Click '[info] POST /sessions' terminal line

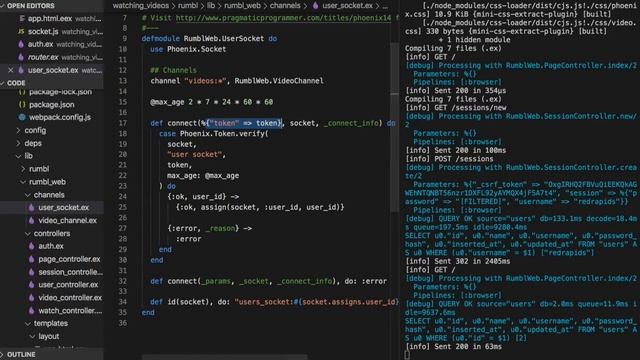click(x=449, y=159)
